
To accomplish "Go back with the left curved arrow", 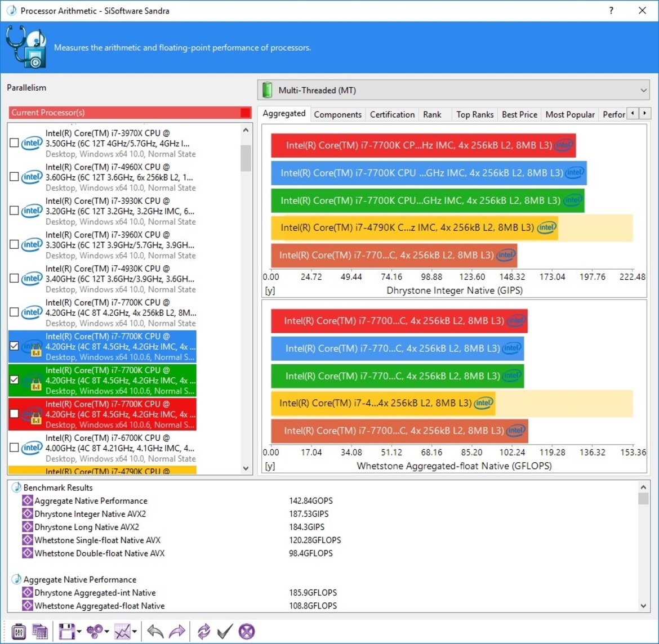I will (155, 632).
